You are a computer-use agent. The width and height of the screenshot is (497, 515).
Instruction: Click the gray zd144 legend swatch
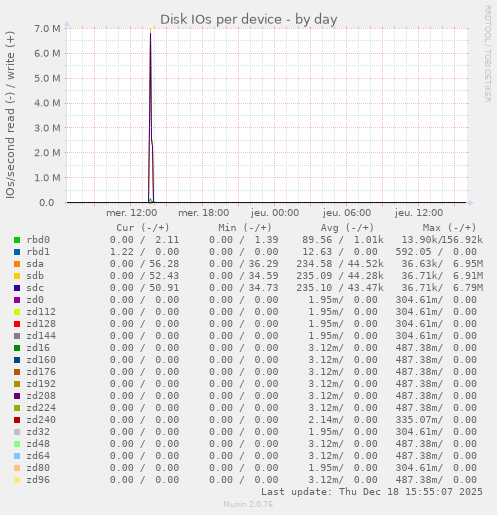pos(17,336)
